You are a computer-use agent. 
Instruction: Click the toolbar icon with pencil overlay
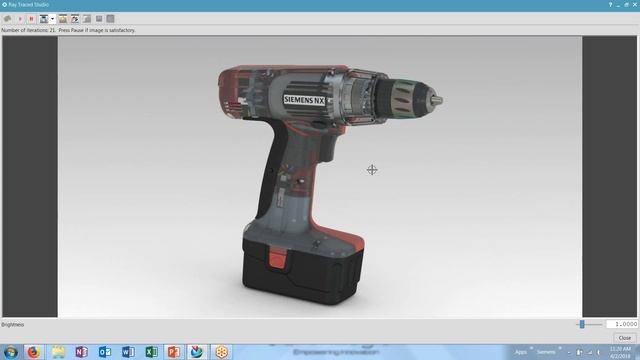pyautogui.click(x=75, y=19)
